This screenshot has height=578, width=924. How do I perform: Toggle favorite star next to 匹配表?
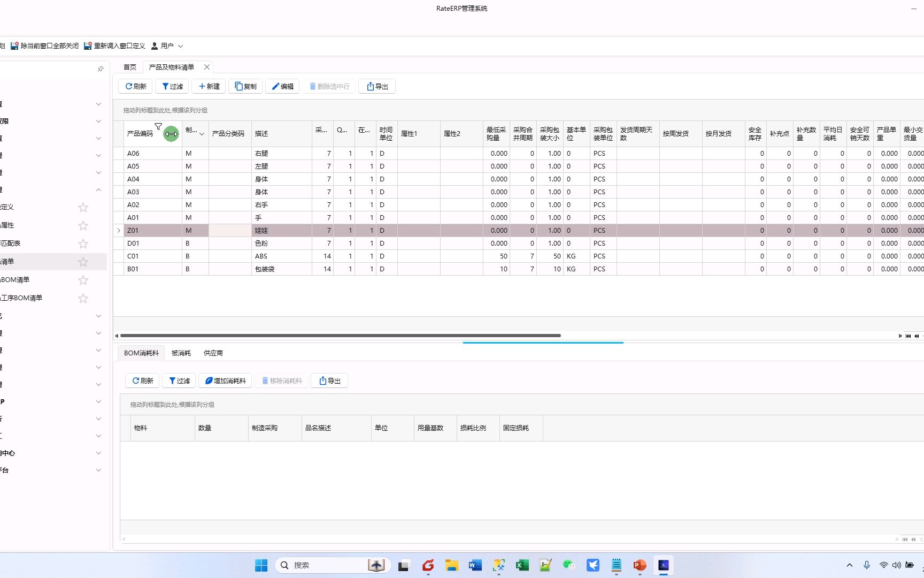tap(83, 244)
